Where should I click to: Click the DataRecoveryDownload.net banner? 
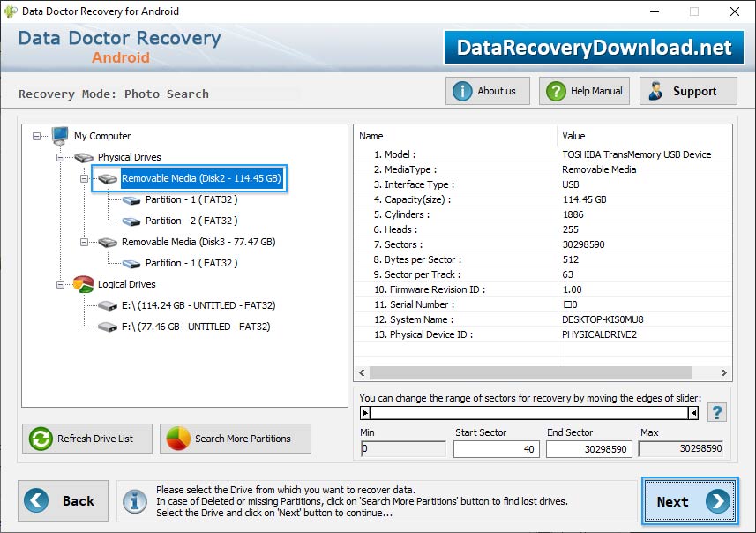(x=594, y=48)
